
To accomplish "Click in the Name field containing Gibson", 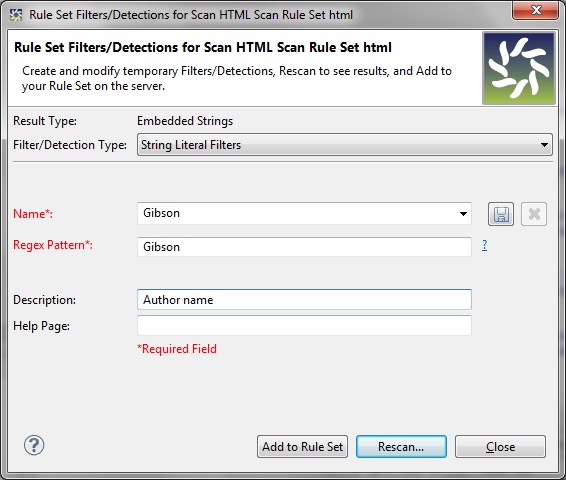I will 304,213.
